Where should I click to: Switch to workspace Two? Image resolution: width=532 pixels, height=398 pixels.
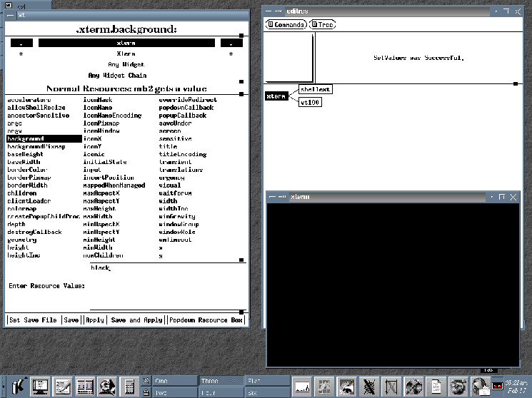[174, 392]
